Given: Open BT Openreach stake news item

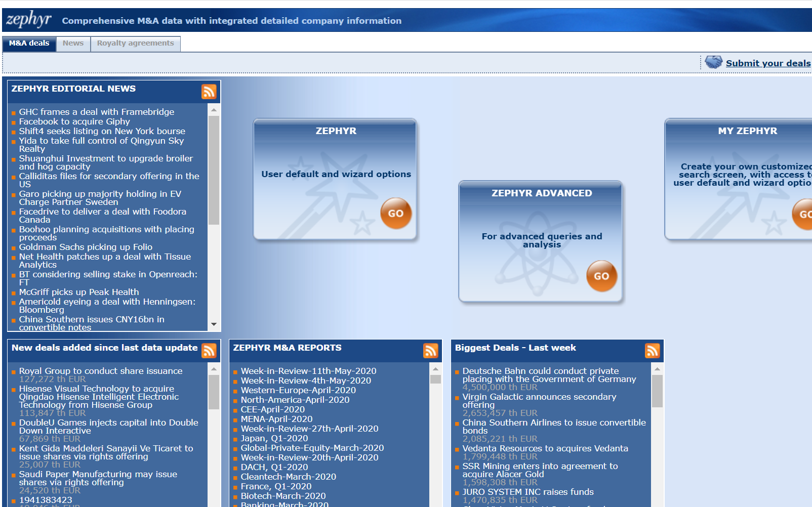Looking at the screenshot, I should click(108, 278).
